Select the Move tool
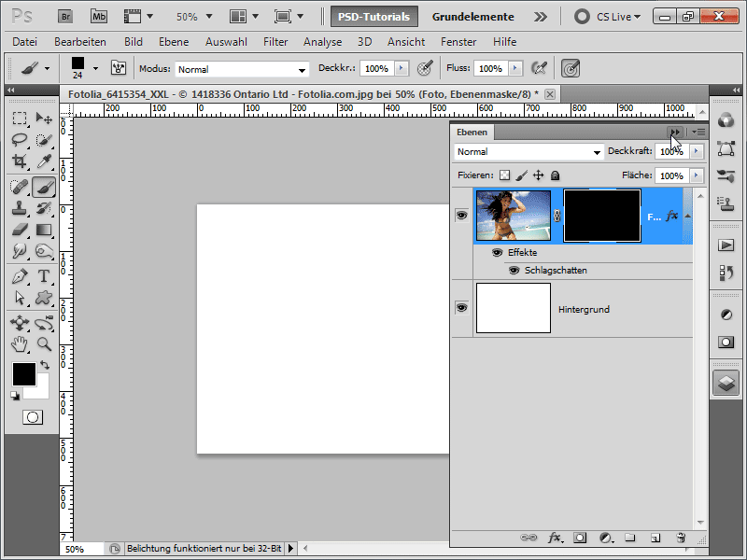747x560 pixels. [44, 118]
